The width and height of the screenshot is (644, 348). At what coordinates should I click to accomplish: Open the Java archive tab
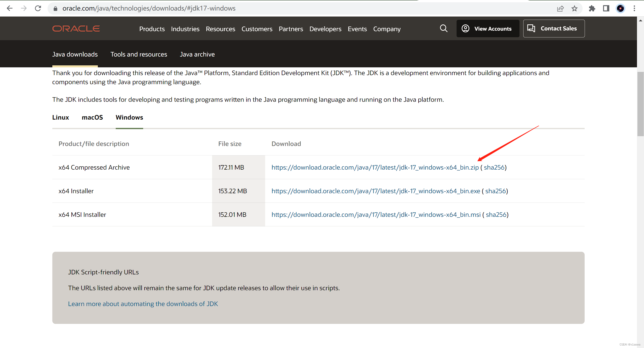point(197,54)
